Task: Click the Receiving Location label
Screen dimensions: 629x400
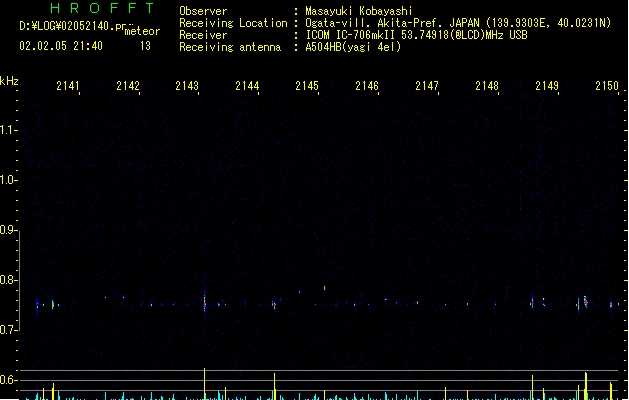Action: [233, 23]
